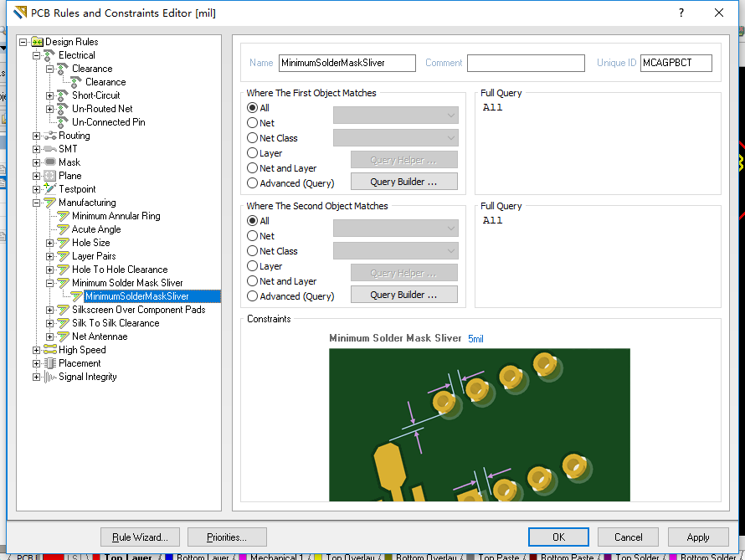This screenshot has height=560, width=745.
Task: Collapse the Electrical tree node
Action: click(x=36, y=55)
